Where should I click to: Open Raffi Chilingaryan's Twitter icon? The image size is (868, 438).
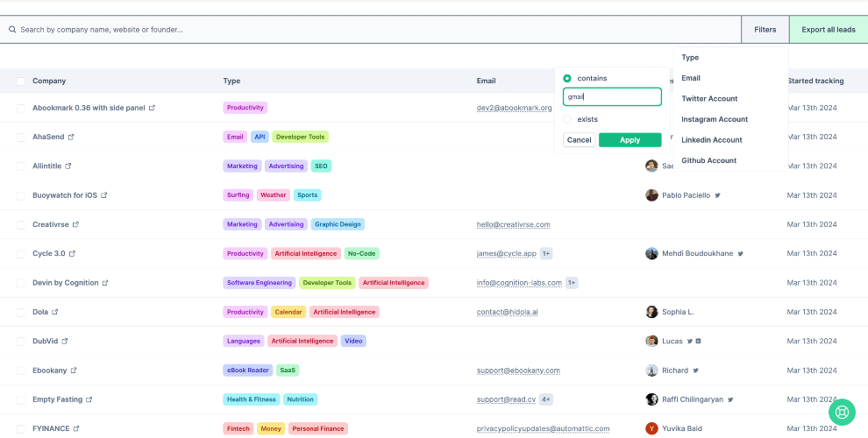730,399
